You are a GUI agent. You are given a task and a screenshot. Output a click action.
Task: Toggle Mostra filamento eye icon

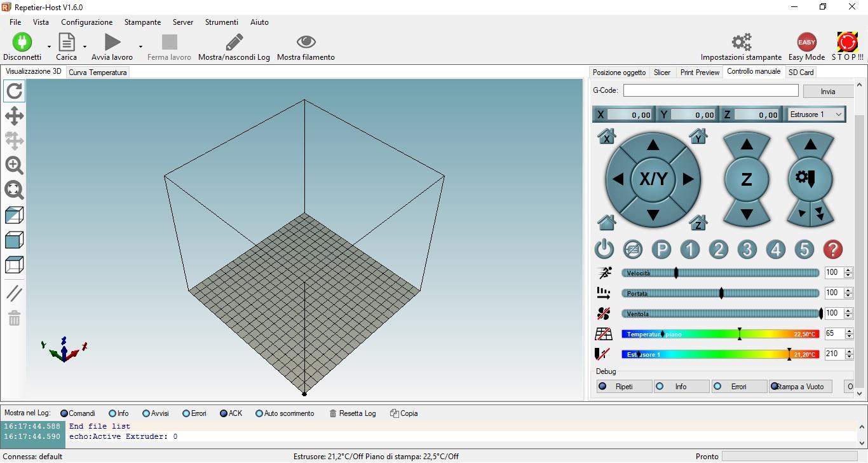click(x=306, y=43)
